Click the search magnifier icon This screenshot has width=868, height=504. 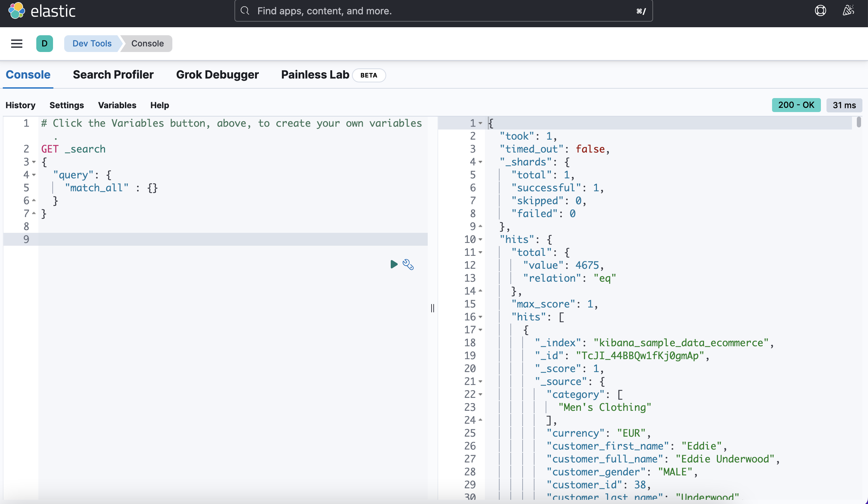tap(245, 11)
